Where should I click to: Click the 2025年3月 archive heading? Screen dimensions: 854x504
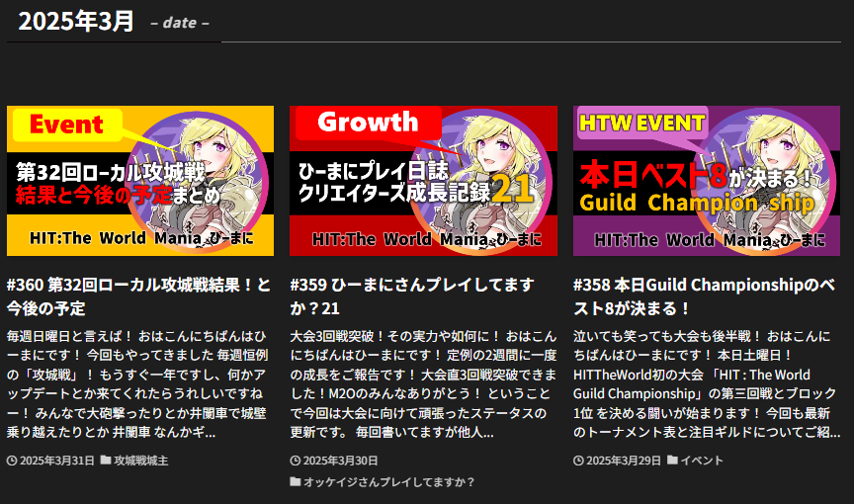pyautogui.click(x=76, y=21)
